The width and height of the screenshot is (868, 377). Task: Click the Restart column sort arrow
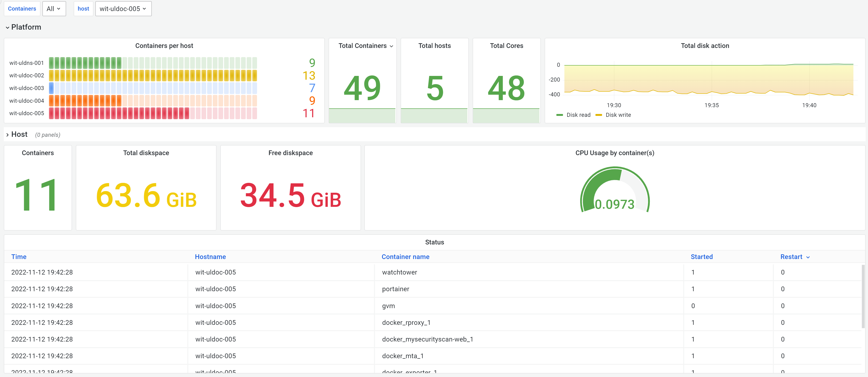[808, 257]
